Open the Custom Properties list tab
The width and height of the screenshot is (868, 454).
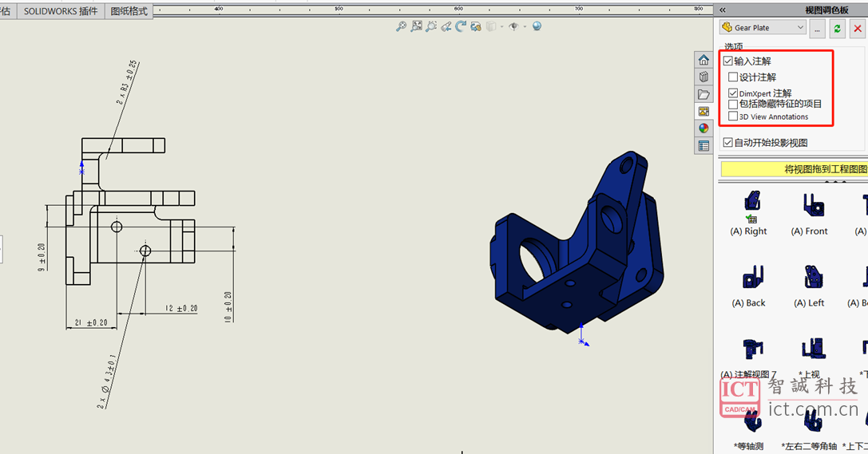pos(704,145)
